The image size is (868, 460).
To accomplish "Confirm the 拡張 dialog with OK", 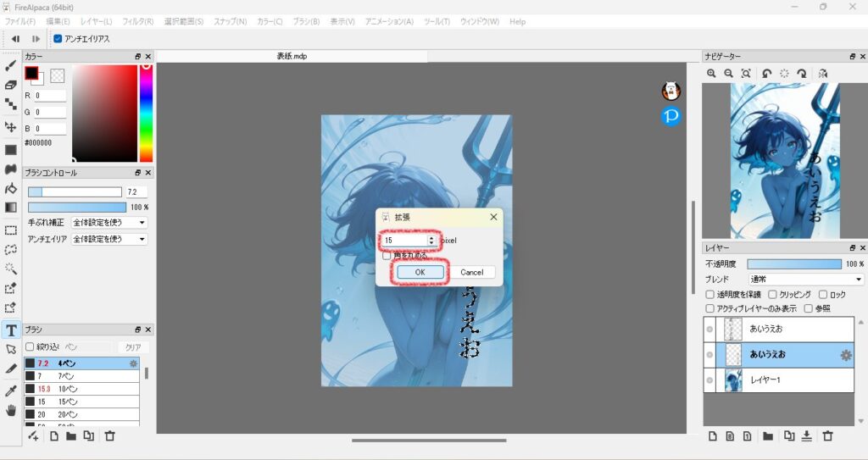I will pyautogui.click(x=420, y=272).
